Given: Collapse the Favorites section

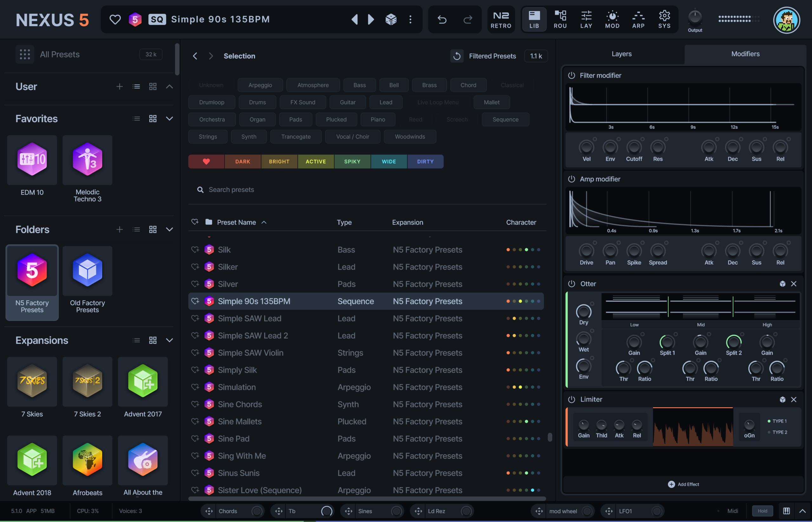Looking at the screenshot, I should [x=169, y=119].
